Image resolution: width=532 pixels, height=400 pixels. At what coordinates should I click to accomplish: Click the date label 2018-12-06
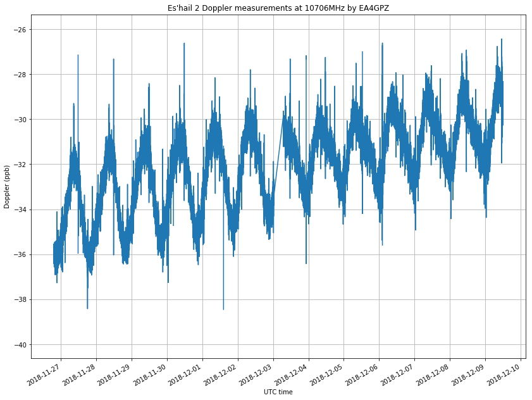point(362,374)
